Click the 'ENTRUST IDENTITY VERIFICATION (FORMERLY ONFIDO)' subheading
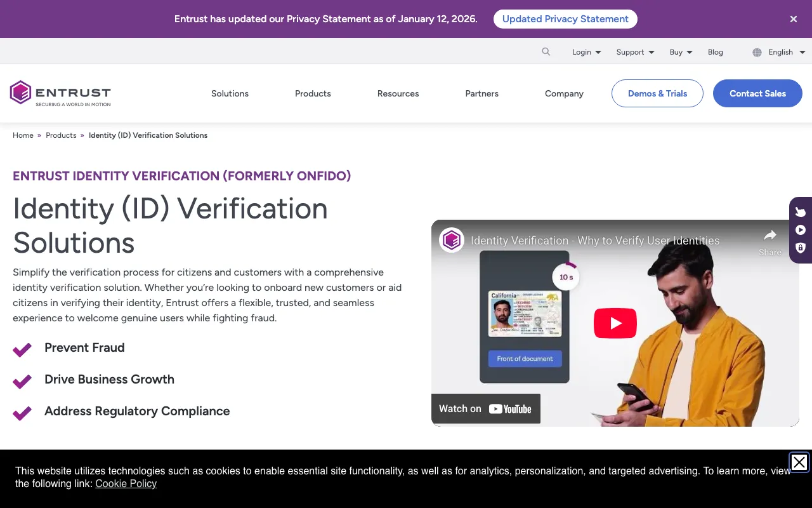Screen dimensions: 812x508 [x=181, y=176]
